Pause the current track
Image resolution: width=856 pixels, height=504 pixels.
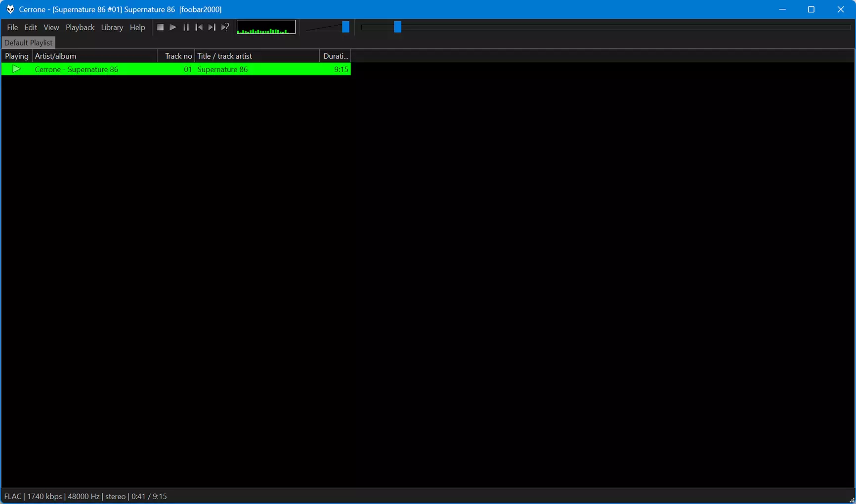coord(186,27)
